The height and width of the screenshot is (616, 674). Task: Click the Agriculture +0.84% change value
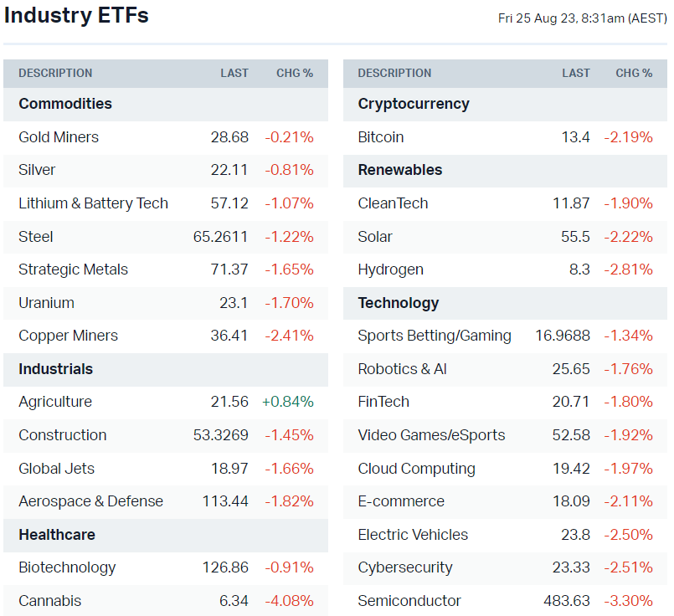(288, 402)
